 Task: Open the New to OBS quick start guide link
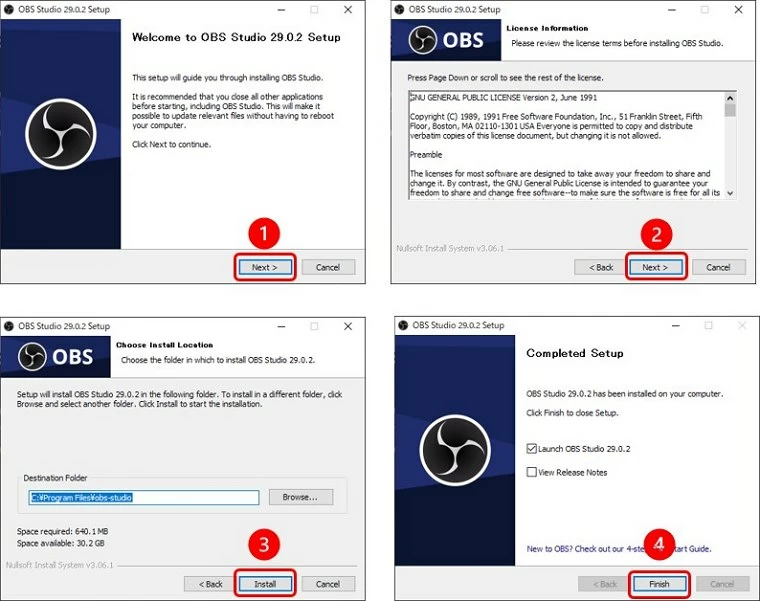pos(619,549)
